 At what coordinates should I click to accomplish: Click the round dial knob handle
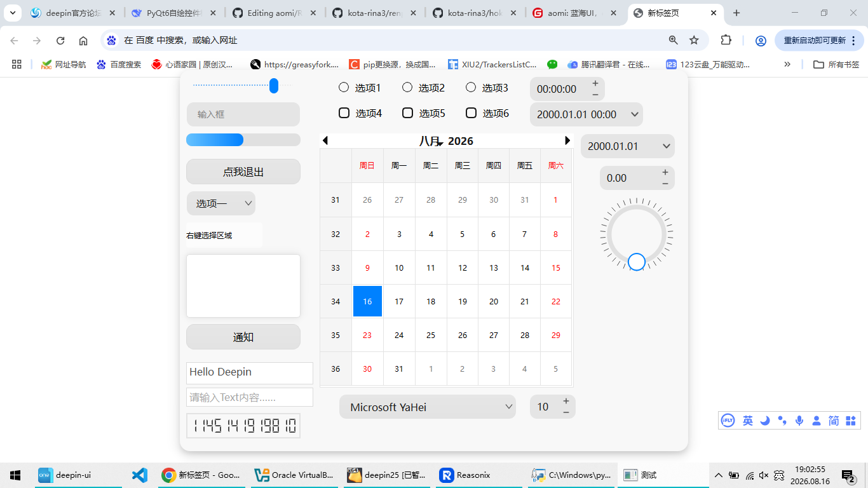point(636,262)
